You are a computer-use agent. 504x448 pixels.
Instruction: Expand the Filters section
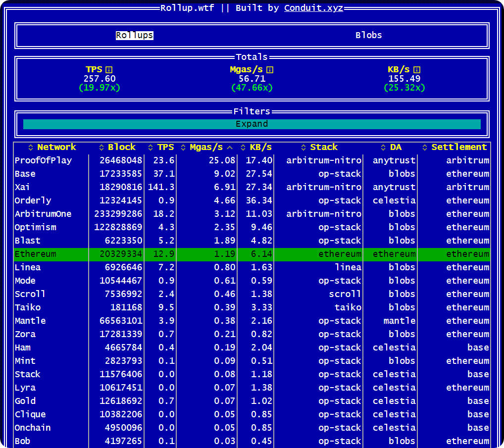[252, 124]
